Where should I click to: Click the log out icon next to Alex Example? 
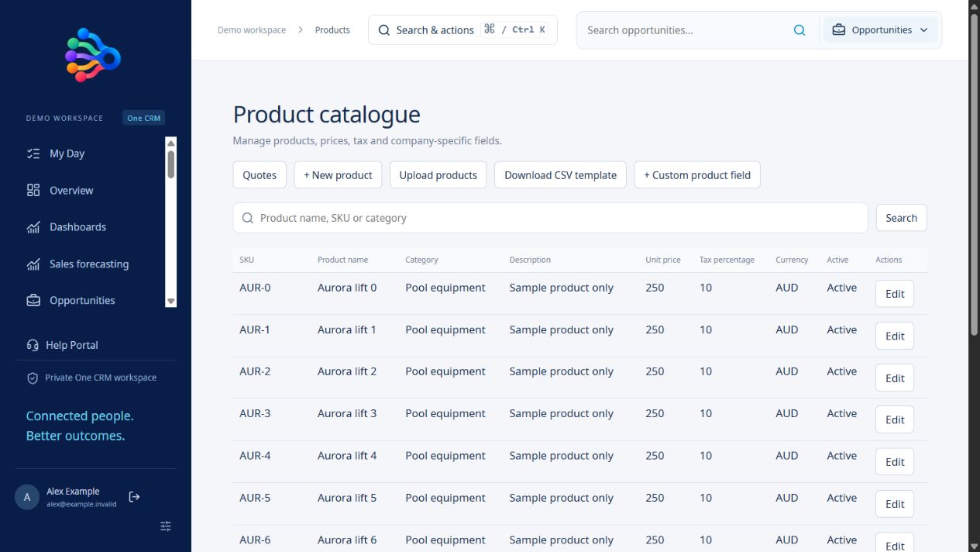(134, 497)
